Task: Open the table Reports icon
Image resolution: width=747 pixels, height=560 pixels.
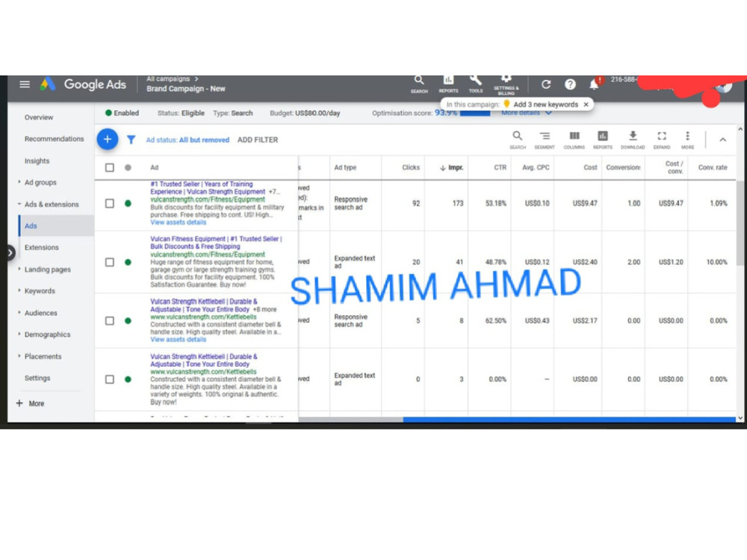Action: click(x=603, y=140)
